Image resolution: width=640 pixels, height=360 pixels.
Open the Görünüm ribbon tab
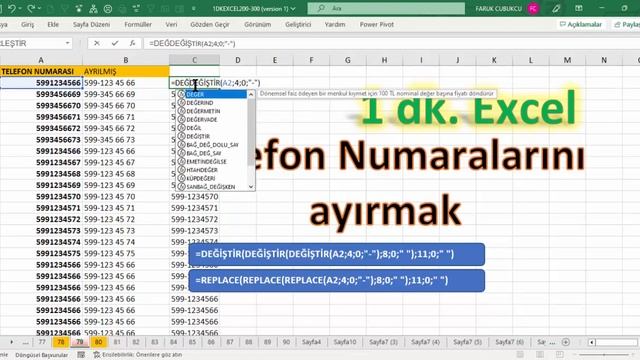(258, 24)
